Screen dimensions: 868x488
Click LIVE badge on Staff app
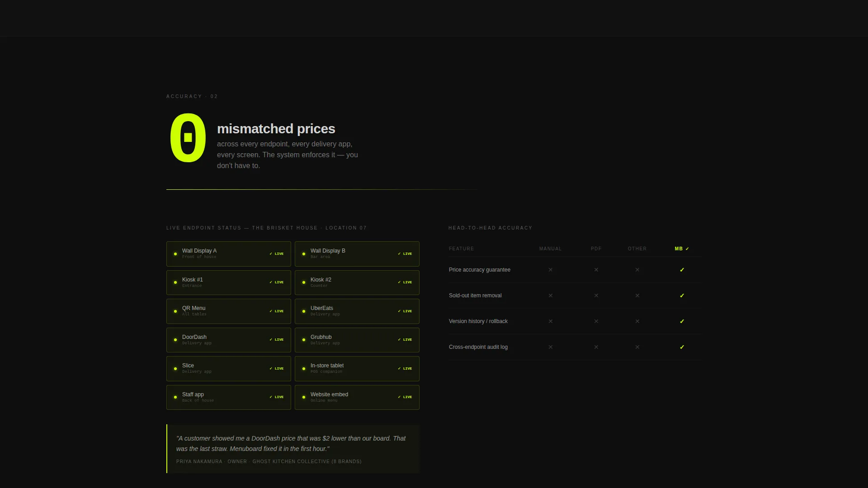tap(277, 397)
